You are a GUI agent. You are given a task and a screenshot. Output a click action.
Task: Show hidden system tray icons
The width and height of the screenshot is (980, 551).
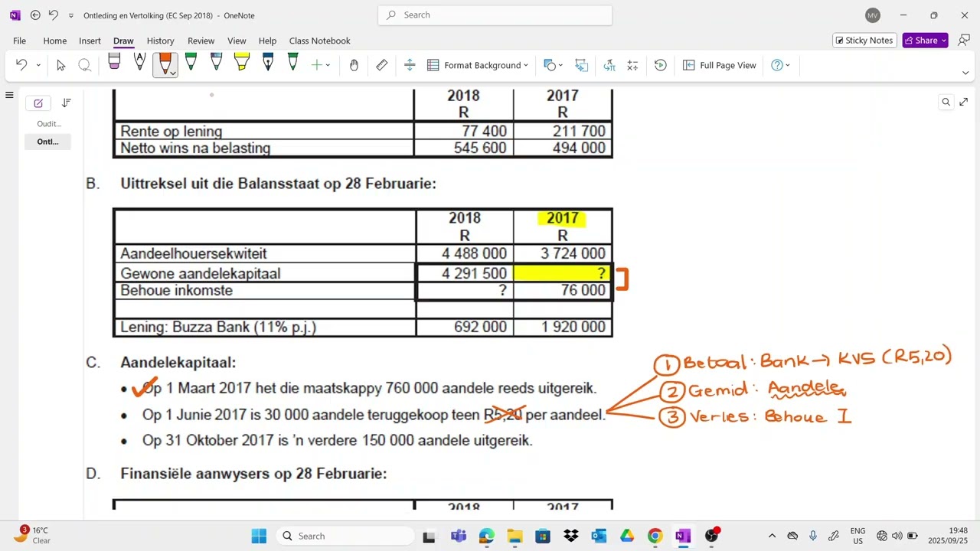(x=772, y=536)
